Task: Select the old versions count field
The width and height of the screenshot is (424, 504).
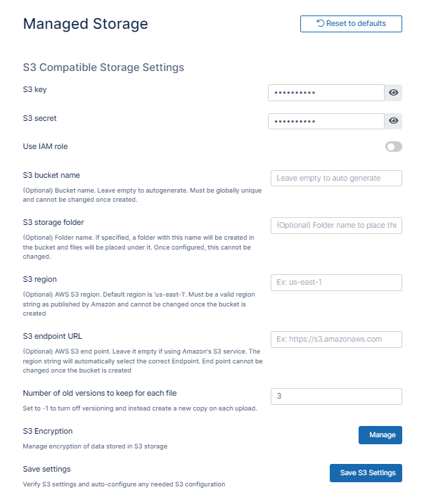Action: [x=336, y=396]
